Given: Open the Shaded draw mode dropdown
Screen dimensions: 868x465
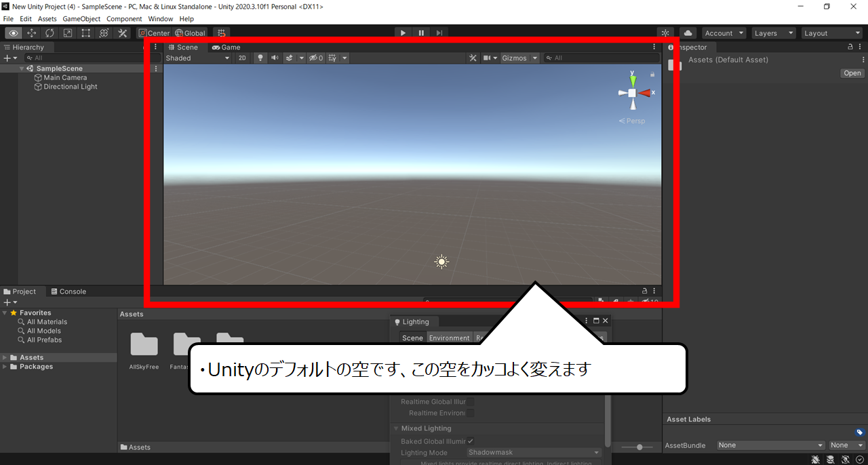Looking at the screenshot, I should 198,58.
